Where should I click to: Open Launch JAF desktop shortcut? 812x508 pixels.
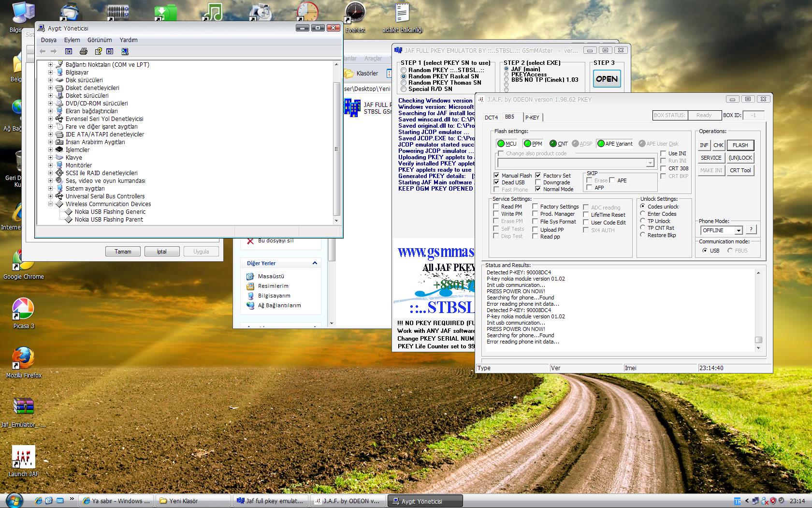pyautogui.click(x=23, y=462)
